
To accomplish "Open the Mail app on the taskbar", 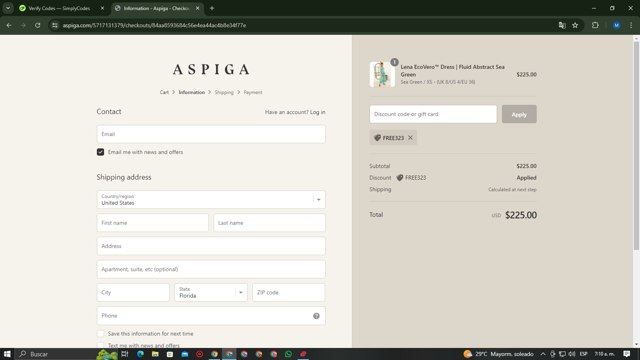I will (x=185, y=354).
